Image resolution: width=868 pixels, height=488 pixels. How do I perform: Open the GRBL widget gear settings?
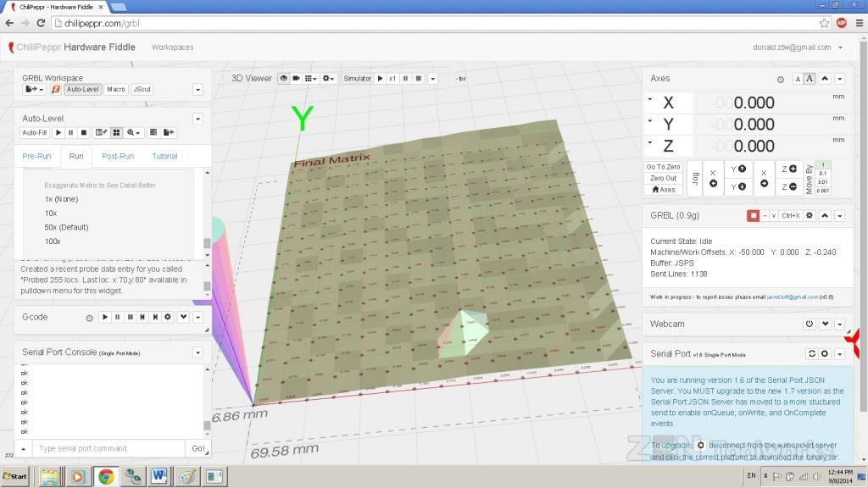click(x=810, y=216)
